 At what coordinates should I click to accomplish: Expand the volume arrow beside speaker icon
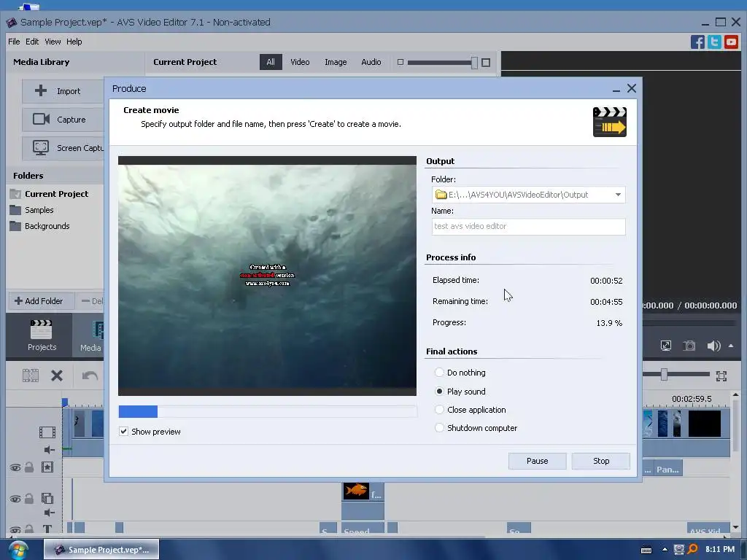(731, 346)
